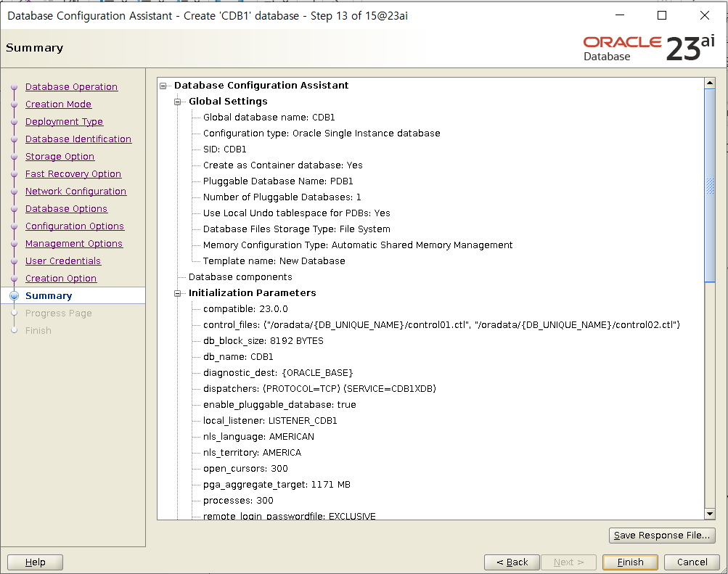Collapse the Database Configuration Assistant root node
Viewport: 728px width, 574px height.
click(163, 86)
